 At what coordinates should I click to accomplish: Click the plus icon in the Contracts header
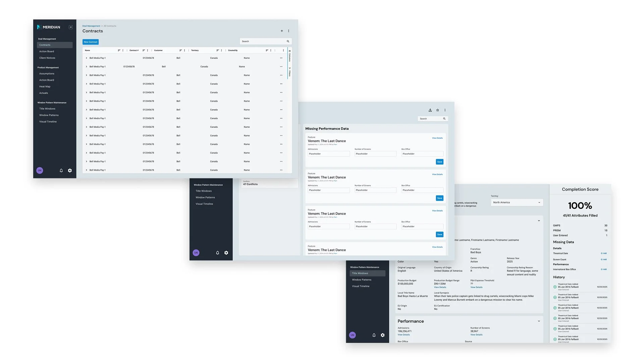[x=282, y=31]
